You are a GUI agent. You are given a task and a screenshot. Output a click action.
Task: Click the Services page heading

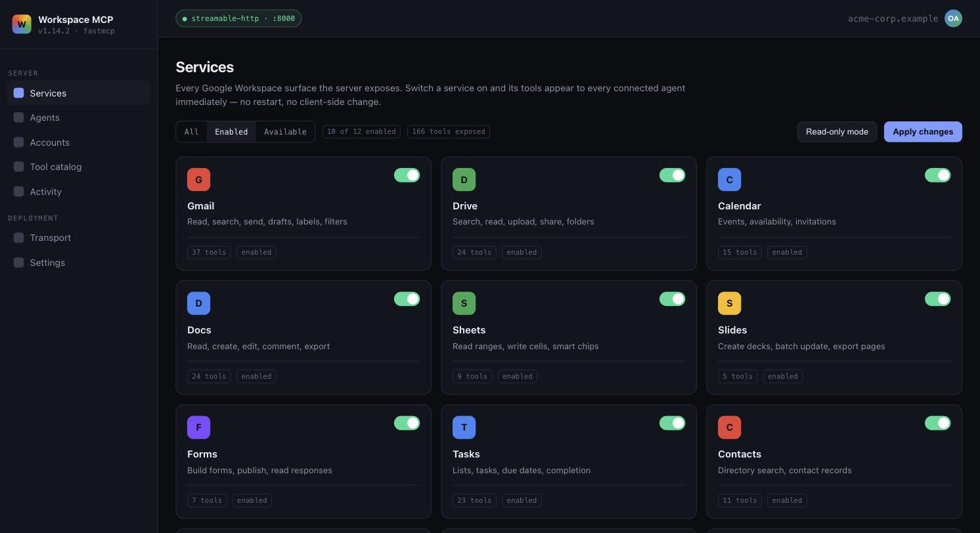pos(204,67)
